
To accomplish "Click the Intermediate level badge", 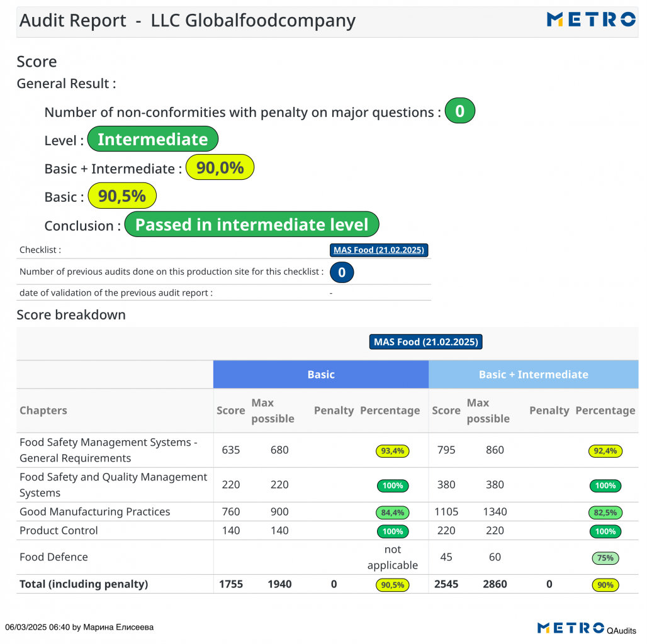I will click(x=153, y=139).
